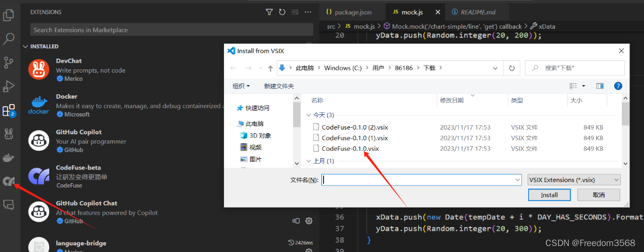Open the Run and Debug view

[9, 86]
